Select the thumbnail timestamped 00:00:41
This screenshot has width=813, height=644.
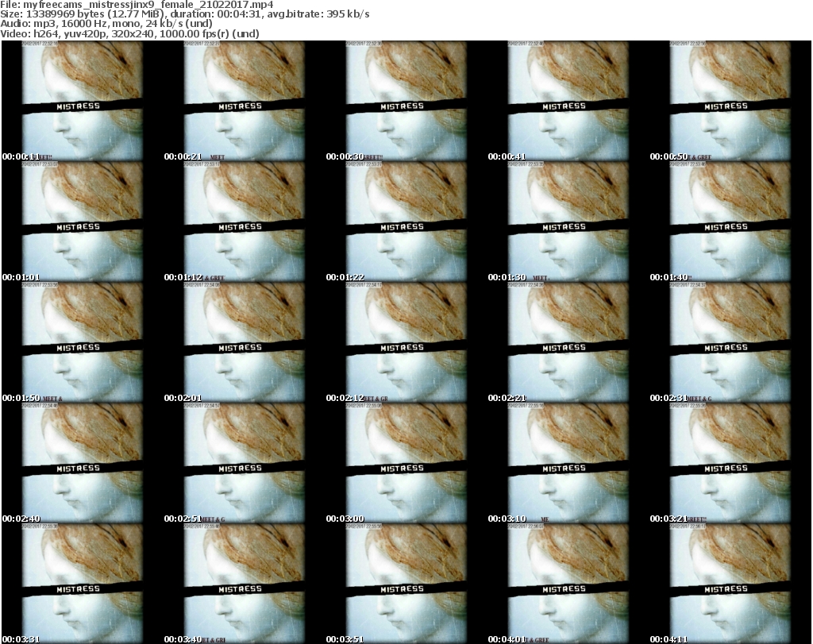568,101
